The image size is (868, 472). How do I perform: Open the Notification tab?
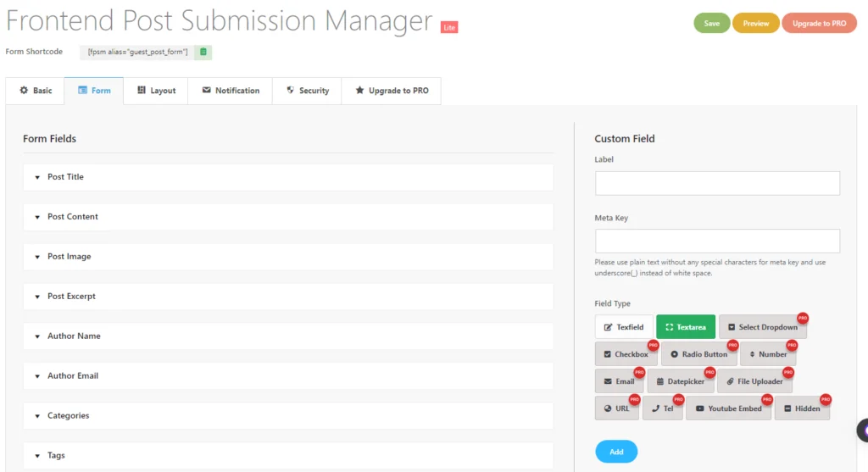[231, 91]
